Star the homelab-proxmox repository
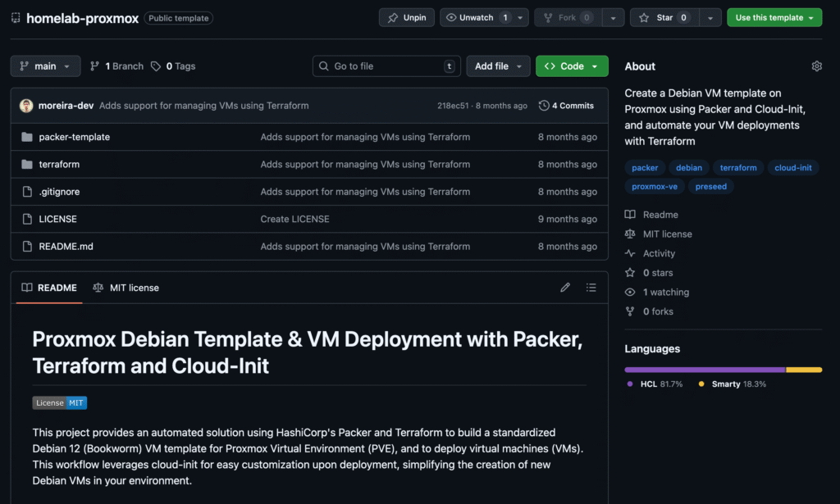The width and height of the screenshot is (840, 504). [x=664, y=18]
